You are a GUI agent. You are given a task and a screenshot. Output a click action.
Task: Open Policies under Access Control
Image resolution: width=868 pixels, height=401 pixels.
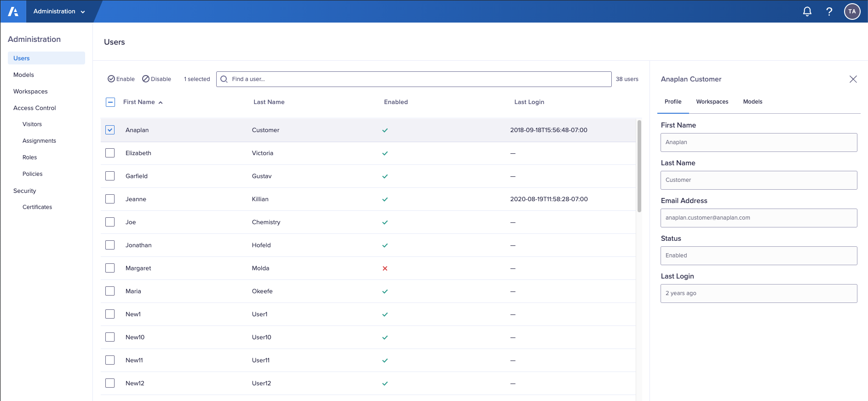32,174
